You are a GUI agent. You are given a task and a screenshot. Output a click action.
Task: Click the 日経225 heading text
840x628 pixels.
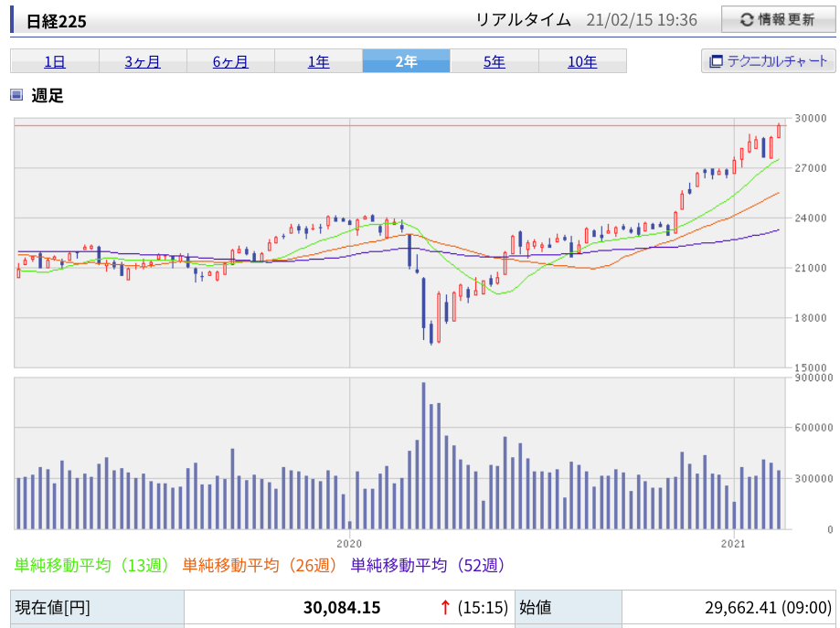tap(57, 21)
